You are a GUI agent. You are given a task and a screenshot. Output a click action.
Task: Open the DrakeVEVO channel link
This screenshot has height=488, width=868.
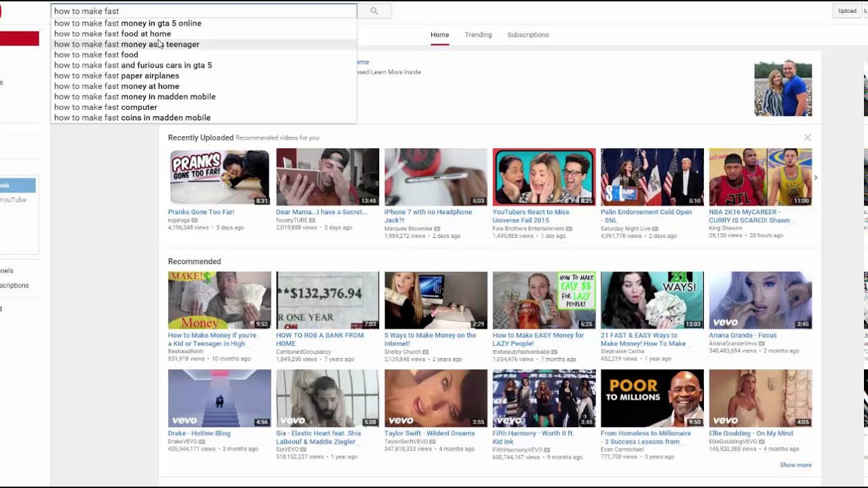183,441
